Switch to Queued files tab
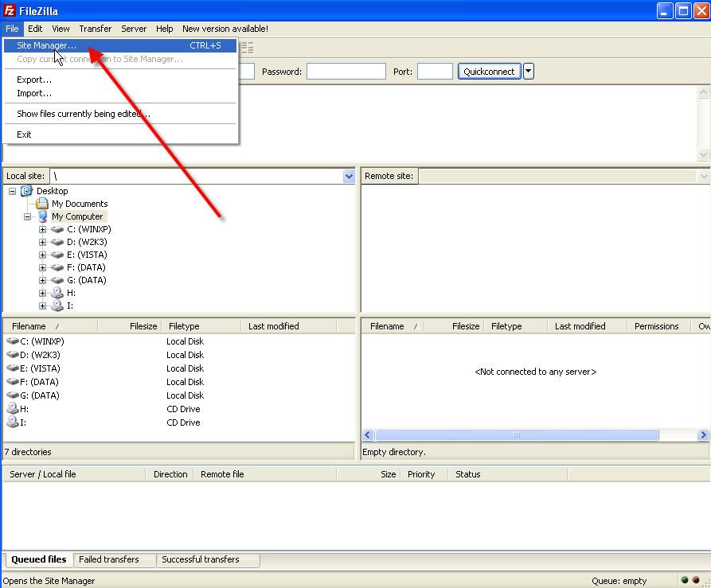The height and width of the screenshot is (588, 711). 38,559
